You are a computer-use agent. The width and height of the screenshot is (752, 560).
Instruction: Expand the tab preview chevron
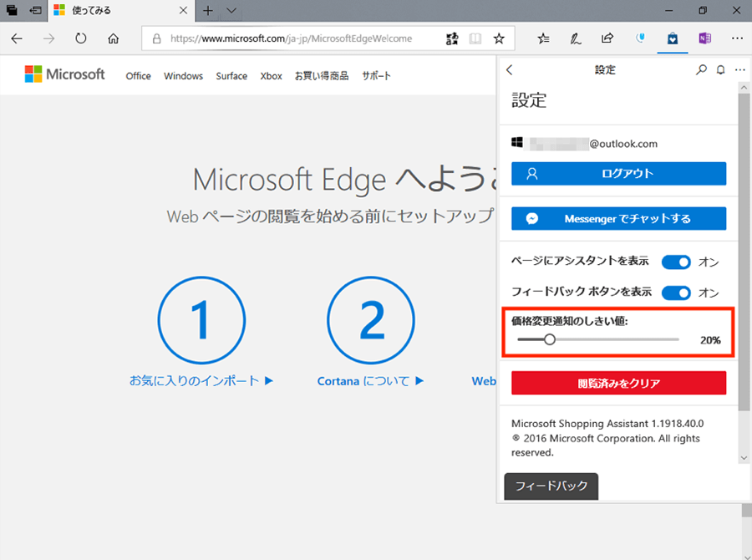[231, 11]
